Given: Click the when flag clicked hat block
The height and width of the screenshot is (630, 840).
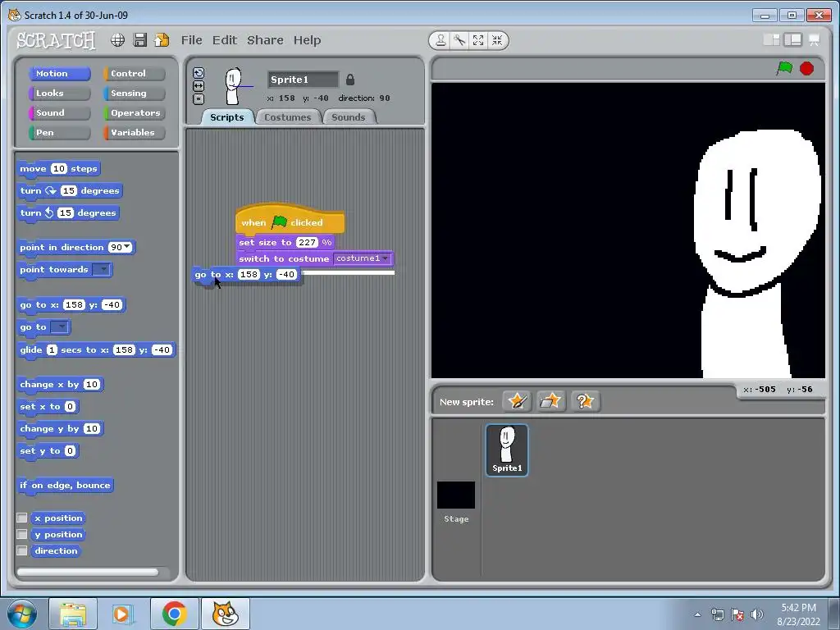Looking at the screenshot, I should [x=290, y=219].
